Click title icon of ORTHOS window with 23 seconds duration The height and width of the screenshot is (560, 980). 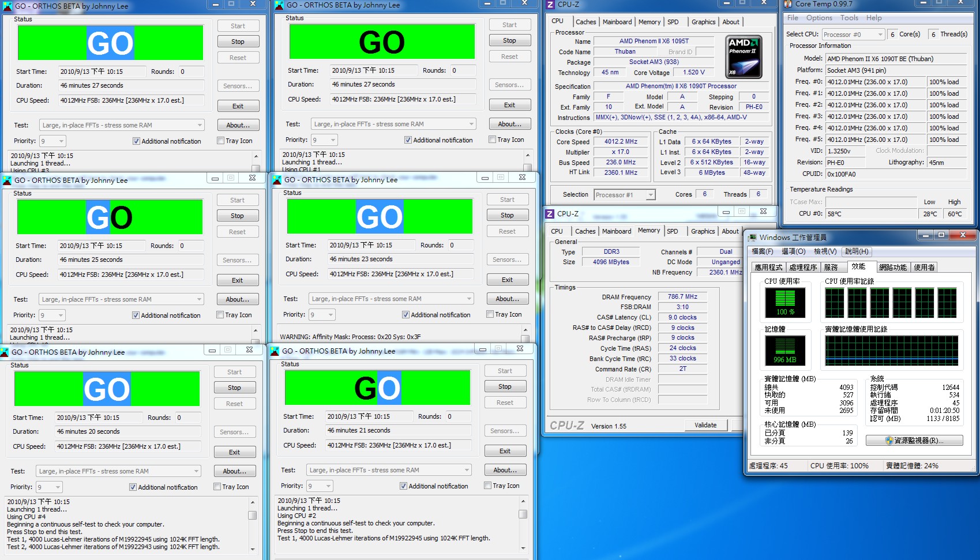277,179
